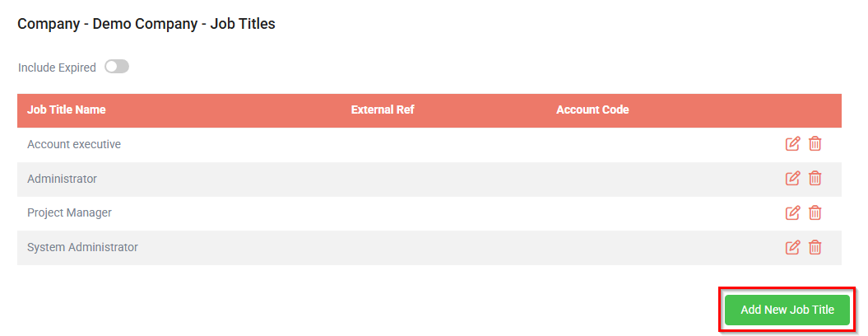The image size is (868, 336).
Task: Delete the Administrator job title
Action: pyautogui.click(x=815, y=179)
